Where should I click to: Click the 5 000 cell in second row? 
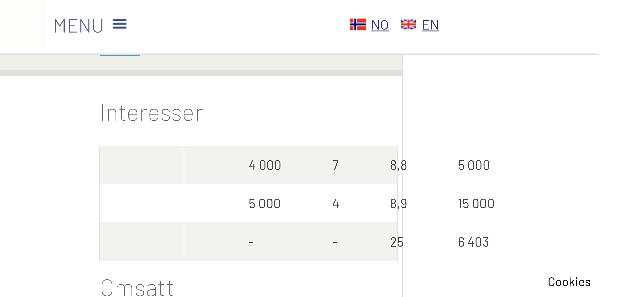tap(265, 204)
